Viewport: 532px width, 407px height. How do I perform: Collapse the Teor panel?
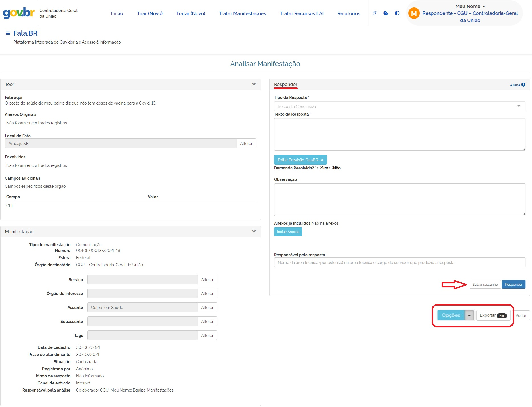(x=254, y=84)
